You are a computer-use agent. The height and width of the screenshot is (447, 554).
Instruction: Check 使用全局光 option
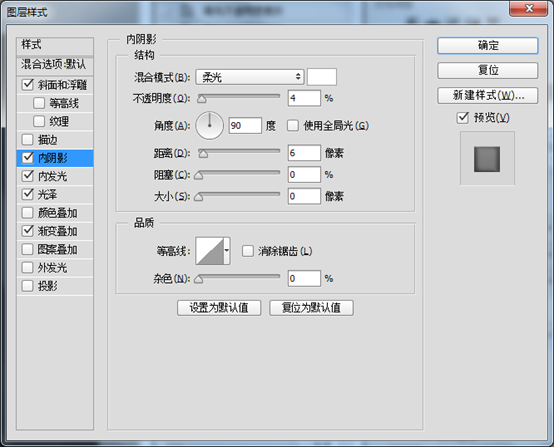point(293,125)
